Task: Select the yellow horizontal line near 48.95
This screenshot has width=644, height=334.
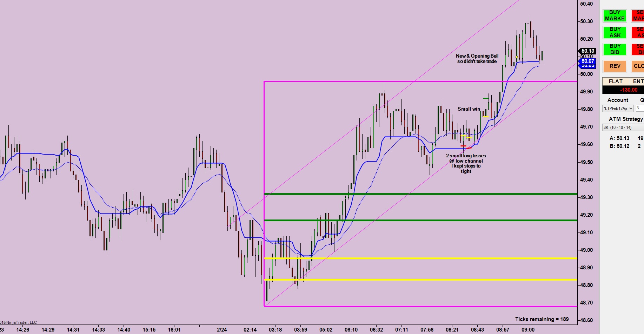Action: point(420,258)
